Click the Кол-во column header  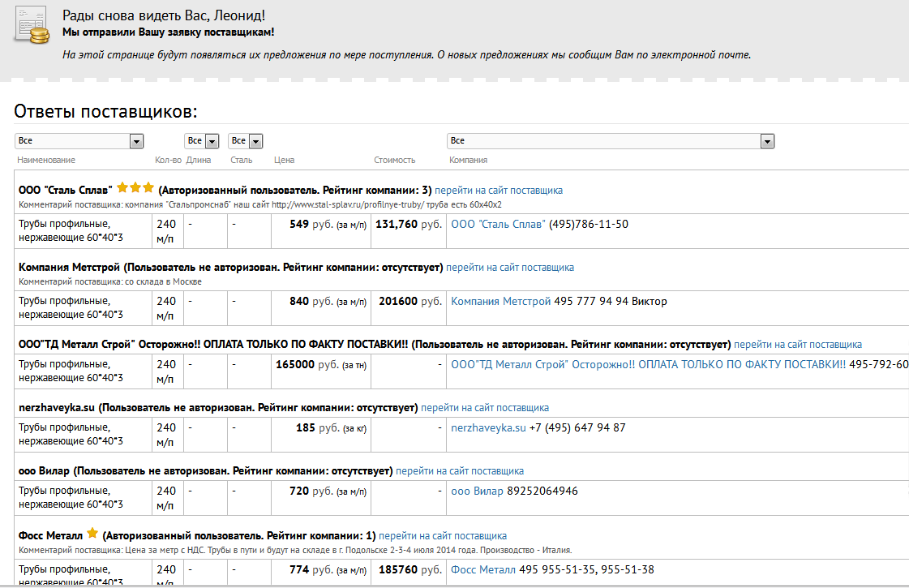(x=168, y=160)
